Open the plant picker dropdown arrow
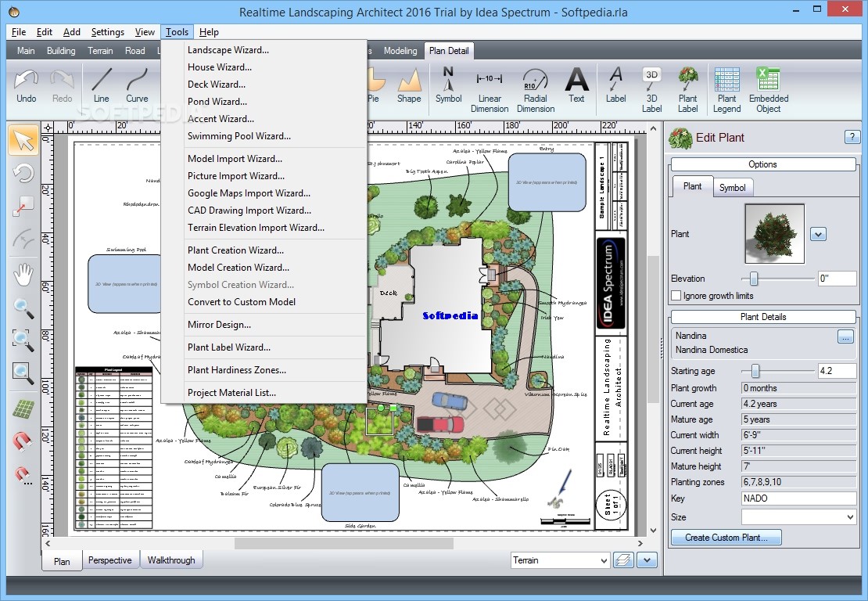 (x=818, y=234)
